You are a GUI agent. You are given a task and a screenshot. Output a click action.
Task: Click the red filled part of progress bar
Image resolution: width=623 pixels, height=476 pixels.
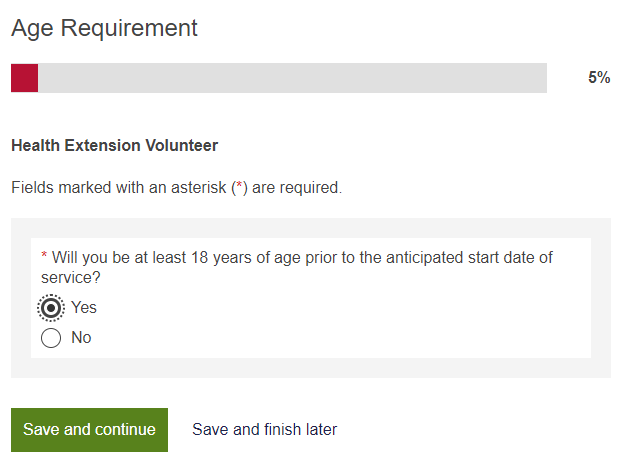point(24,78)
